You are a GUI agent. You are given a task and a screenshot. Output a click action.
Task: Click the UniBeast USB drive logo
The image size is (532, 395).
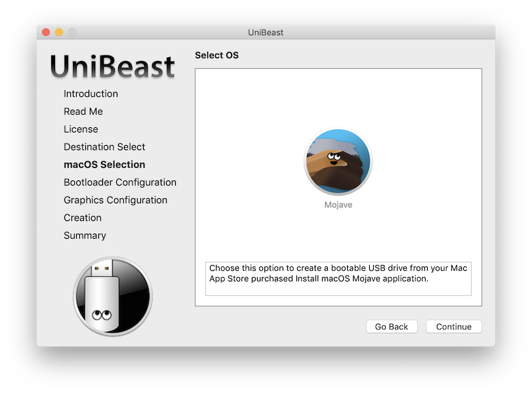coord(113,297)
